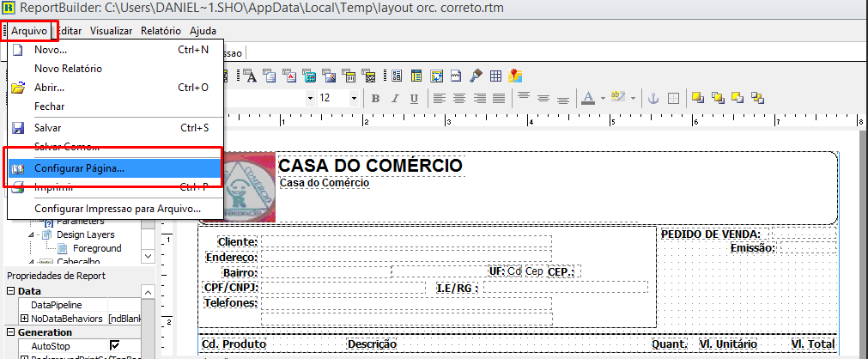
Task: Click the border grid icon
Action: 673,99
